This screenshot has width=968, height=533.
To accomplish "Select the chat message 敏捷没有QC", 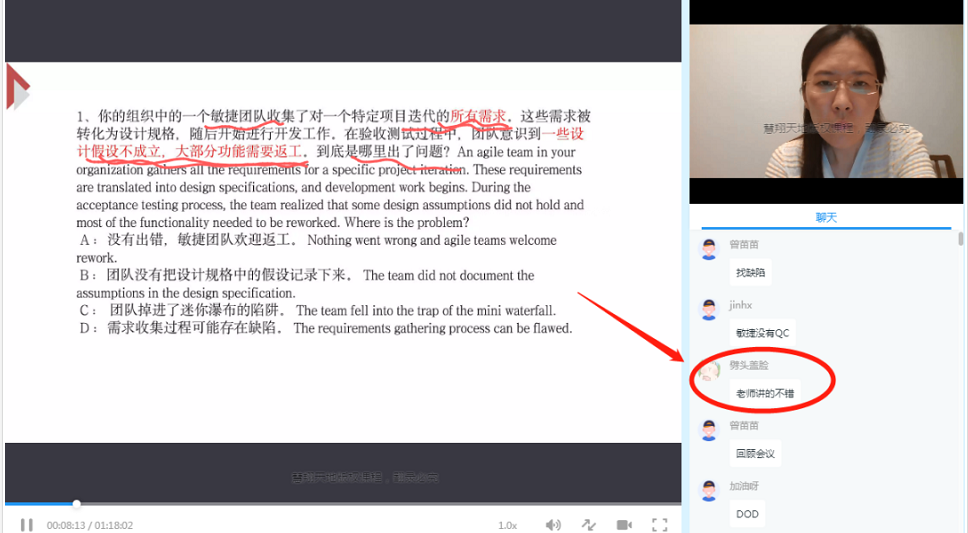I will pyautogui.click(x=762, y=333).
